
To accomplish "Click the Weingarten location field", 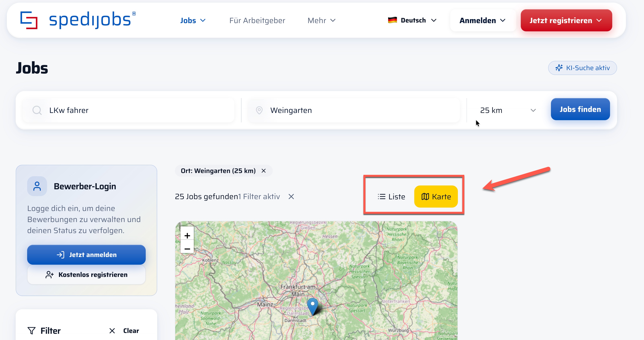I will click(354, 110).
